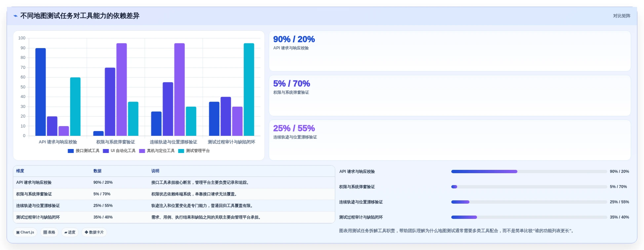Click the progress bar for 权限与系统弹窗验证
The image size is (644, 250).
click(x=529, y=187)
